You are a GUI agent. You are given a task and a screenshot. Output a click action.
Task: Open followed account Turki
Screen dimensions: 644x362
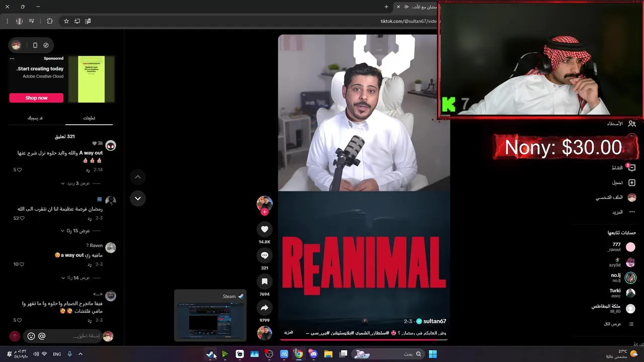pyautogui.click(x=622, y=293)
